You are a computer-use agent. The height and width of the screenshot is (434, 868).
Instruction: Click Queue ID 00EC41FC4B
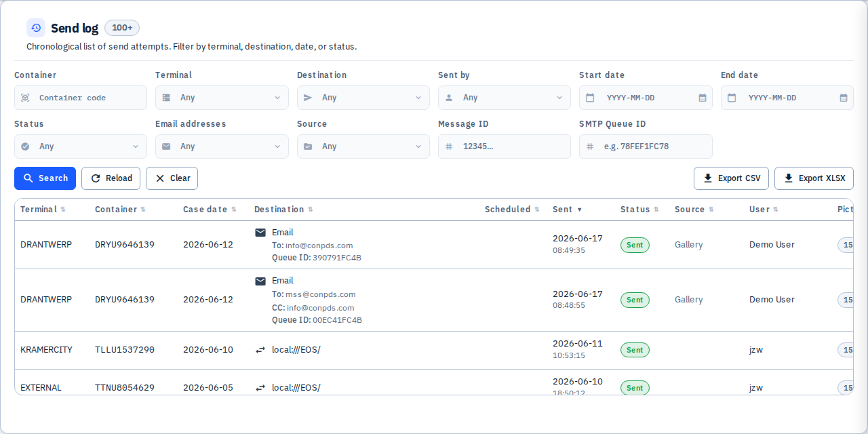[337, 320]
